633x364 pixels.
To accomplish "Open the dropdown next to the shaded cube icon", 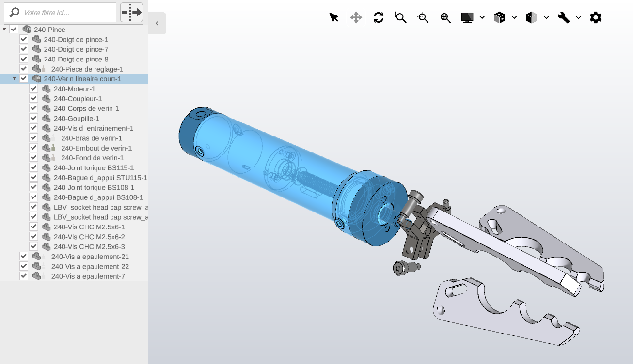I will coord(546,18).
